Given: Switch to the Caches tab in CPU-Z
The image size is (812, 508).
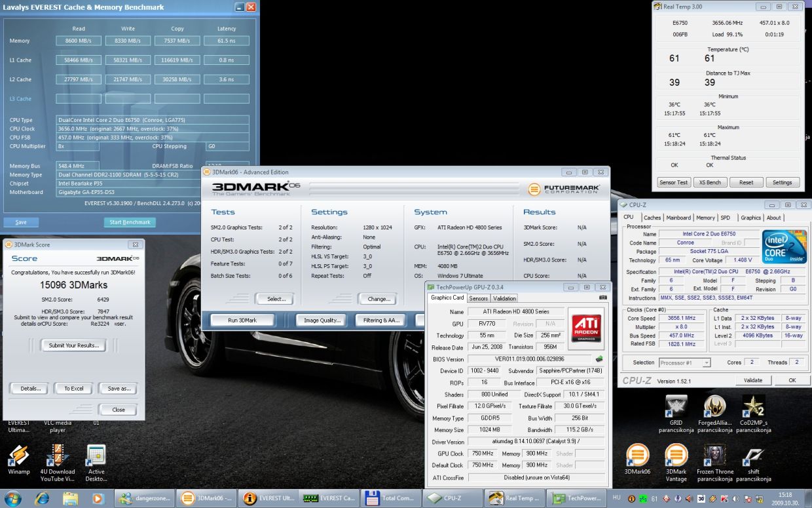Looking at the screenshot, I should (x=652, y=218).
